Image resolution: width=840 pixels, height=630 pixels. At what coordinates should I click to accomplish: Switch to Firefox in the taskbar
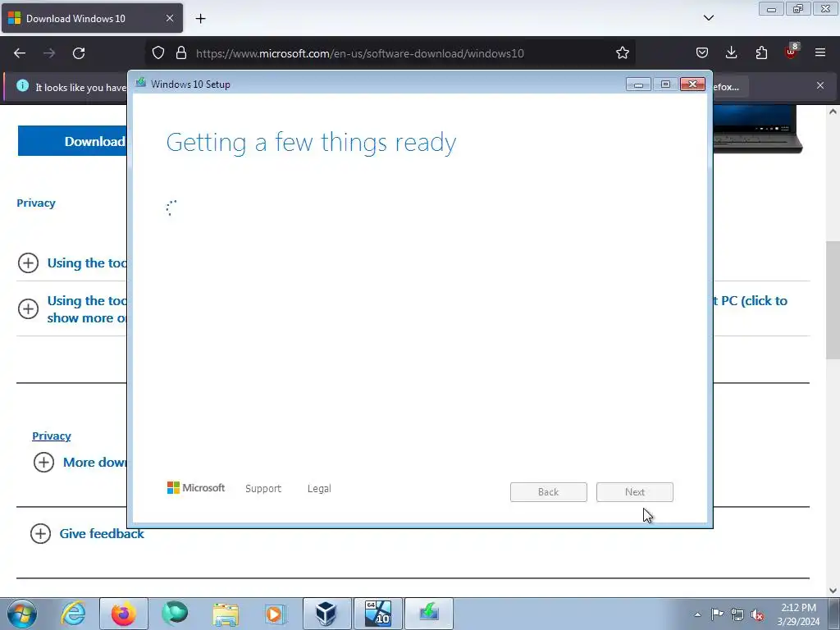[124, 614]
